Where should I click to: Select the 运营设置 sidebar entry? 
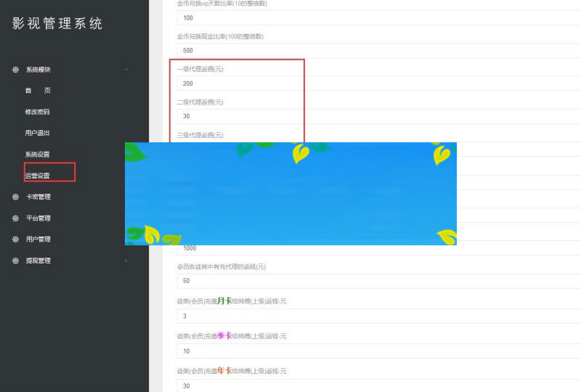click(37, 176)
